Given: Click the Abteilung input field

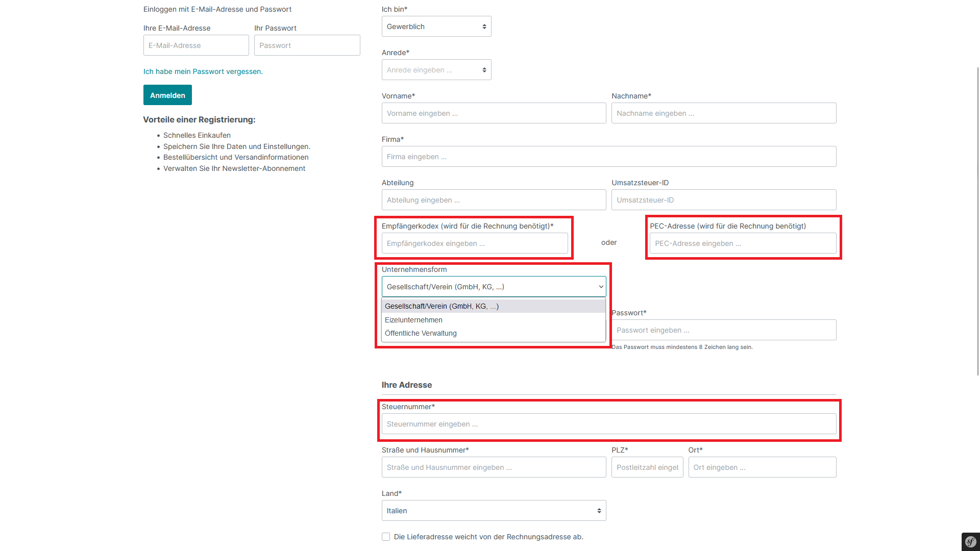Looking at the screenshot, I should 494,200.
